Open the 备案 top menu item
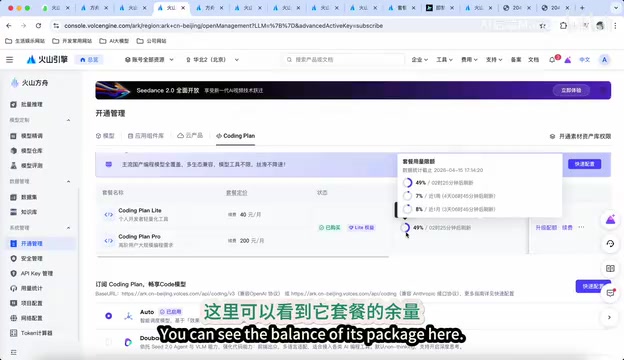This screenshot has height=360, width=624. tap(516, 60)
